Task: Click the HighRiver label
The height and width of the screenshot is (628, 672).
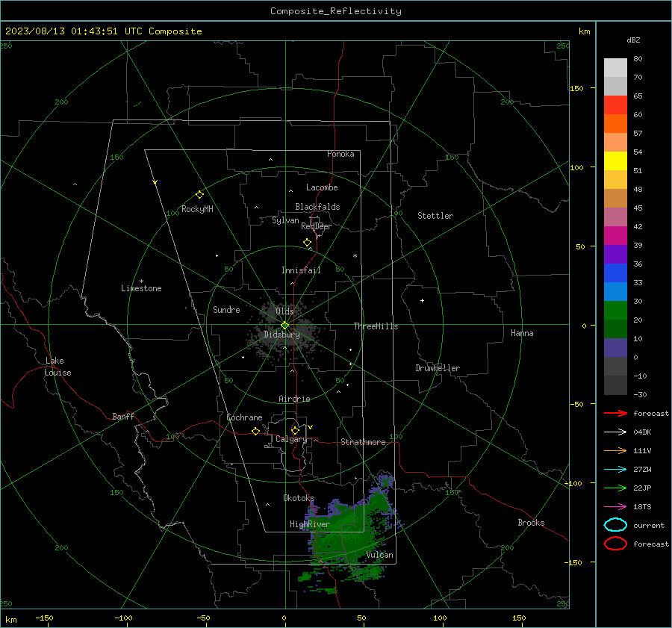Action: [x=310, y=524]
